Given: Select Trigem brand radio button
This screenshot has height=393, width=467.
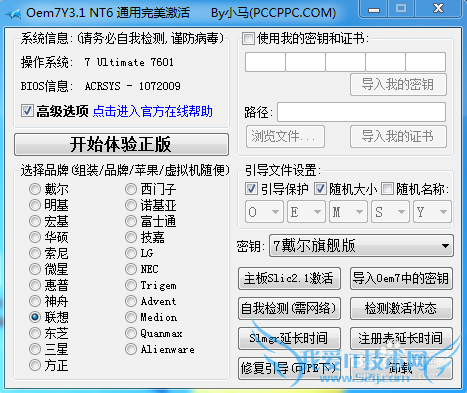Looking at the screenshot, I should click(x=131, y=285).
